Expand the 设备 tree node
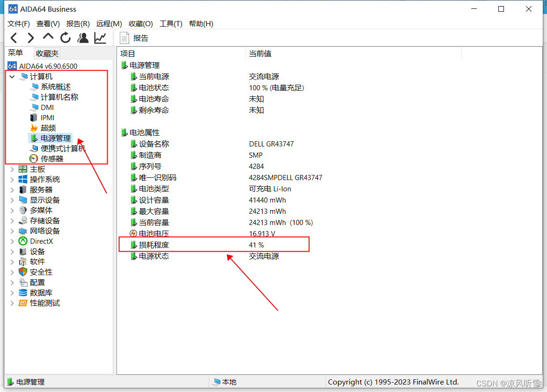This screenshot has width=547, height=392. [12, 252]
